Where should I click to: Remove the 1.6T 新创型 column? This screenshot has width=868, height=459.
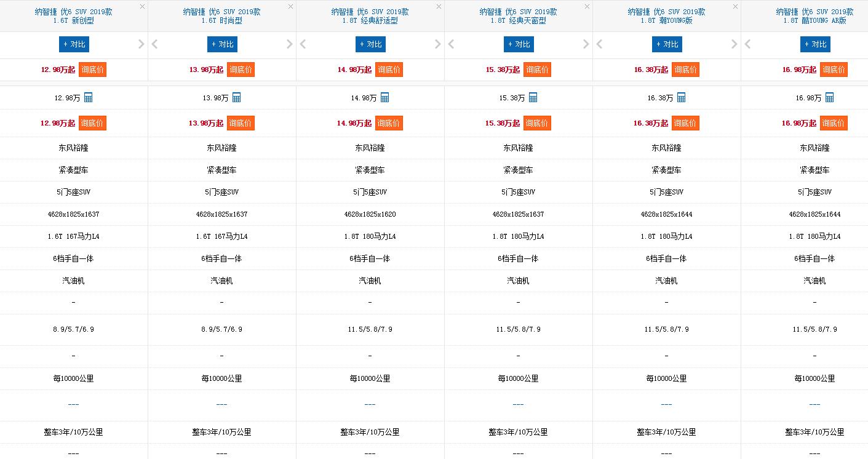(x=142, y=6)
